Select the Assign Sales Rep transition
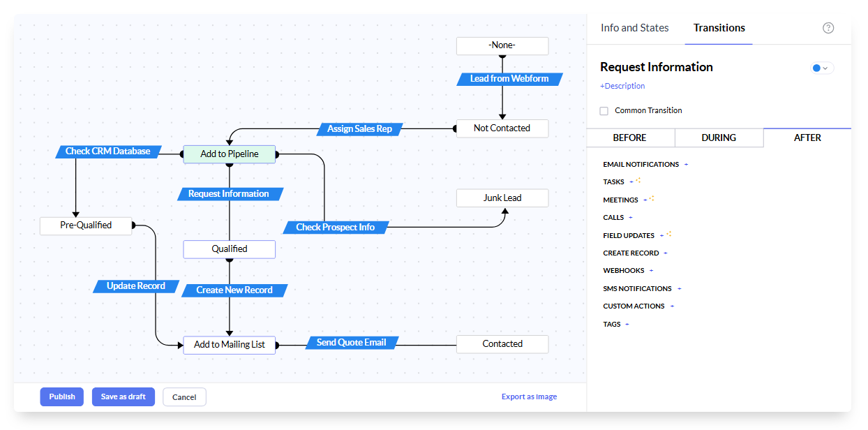 click(x=360, y=128)
